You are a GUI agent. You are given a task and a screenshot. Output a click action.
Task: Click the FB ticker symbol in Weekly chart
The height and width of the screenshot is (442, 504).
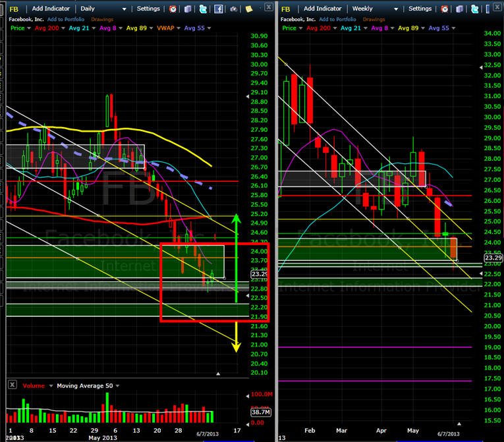pyautogui.click(x=285, y=9)
